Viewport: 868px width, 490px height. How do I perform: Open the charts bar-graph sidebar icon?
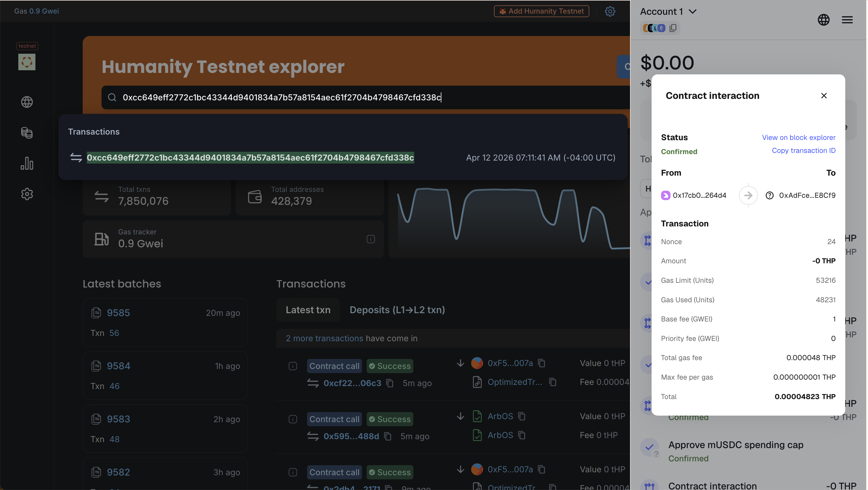coord(27,164)
